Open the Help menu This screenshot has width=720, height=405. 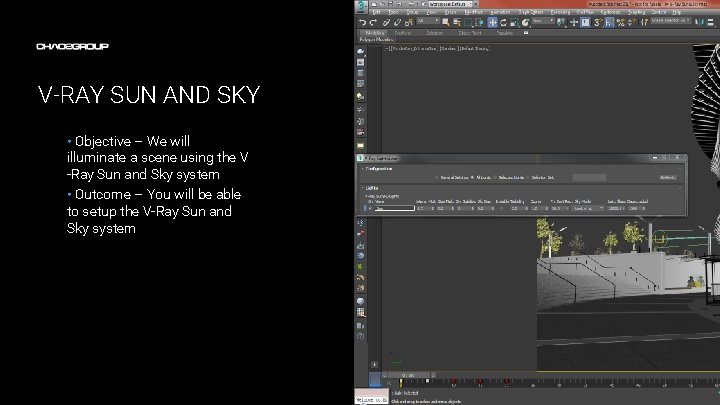tap(677, 12)
